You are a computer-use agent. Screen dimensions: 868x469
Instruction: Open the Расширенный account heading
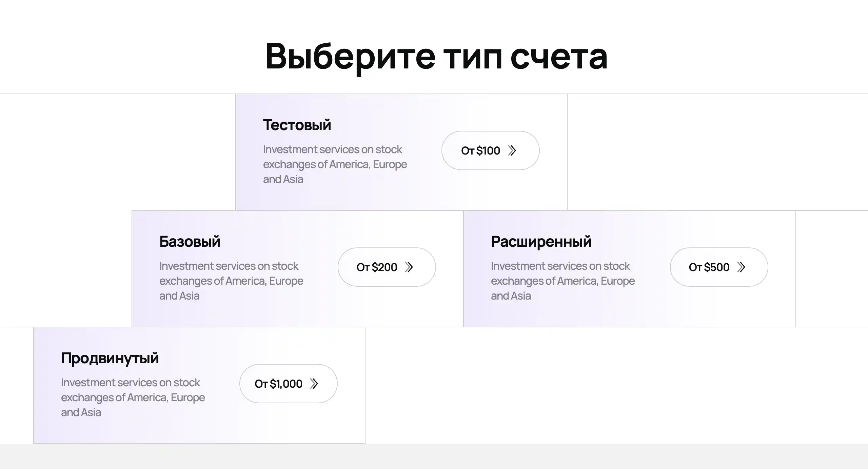tap(541, 241)
